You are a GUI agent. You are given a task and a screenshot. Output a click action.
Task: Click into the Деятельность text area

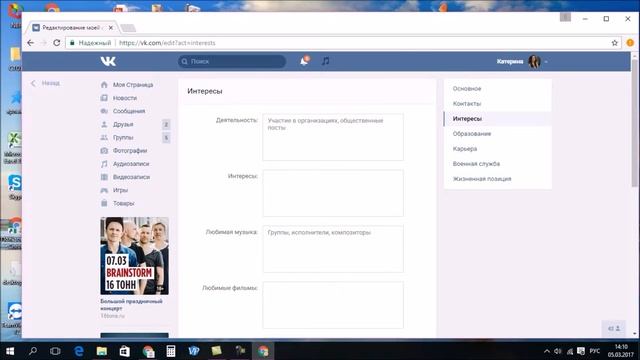(333, 137)
